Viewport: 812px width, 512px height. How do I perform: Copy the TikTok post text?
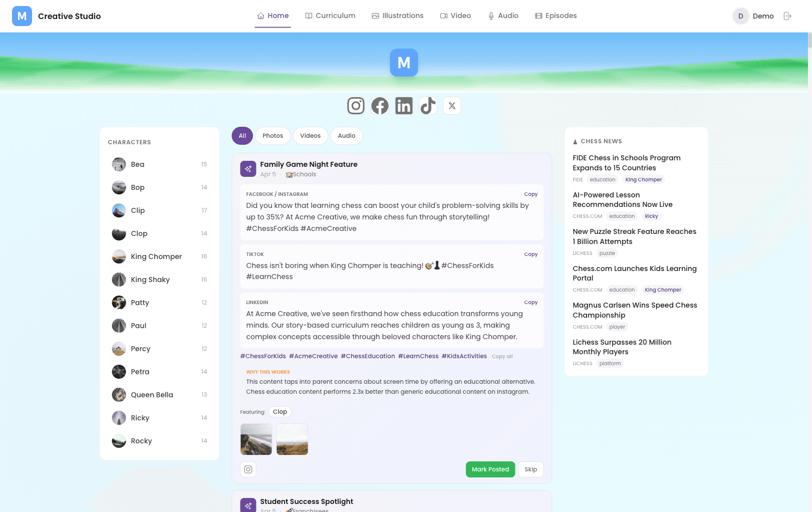(x=530, y=254)
